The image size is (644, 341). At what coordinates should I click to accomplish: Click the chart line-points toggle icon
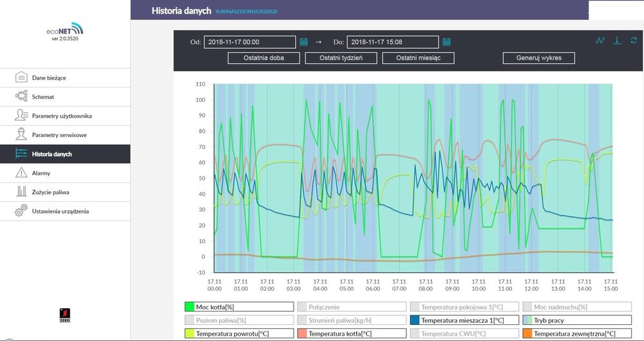coord(600,41)
